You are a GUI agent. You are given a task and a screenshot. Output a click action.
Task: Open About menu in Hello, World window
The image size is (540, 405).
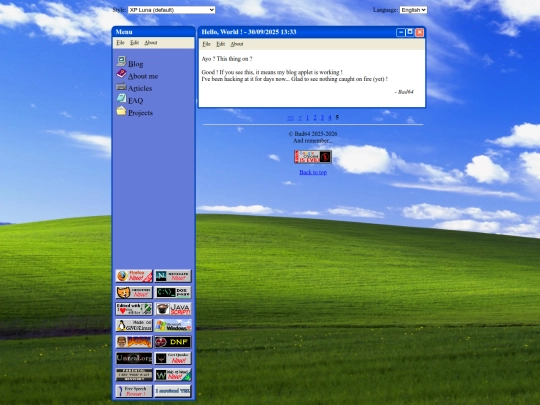(x=237, y=44)
